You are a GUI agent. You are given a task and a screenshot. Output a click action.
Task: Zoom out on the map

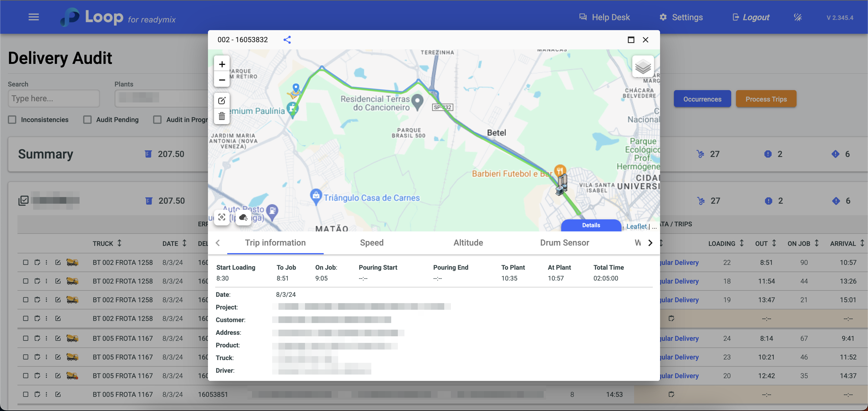222,80
